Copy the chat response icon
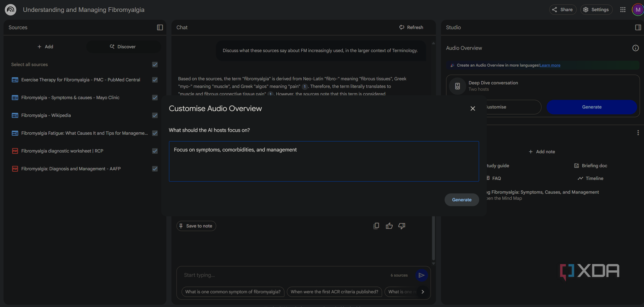Screen dimensions: 644x307 pyautogui.click(x=376, y=226)
